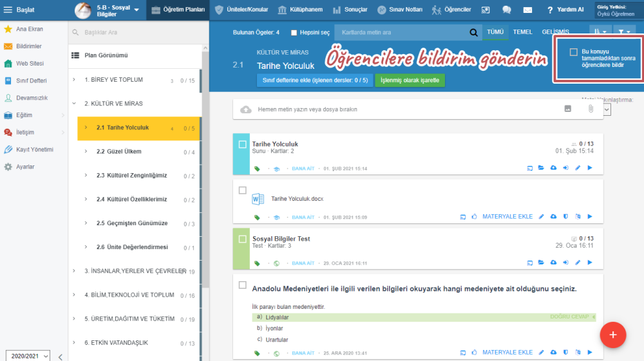
Task: Open Yardım Al help
Action: pos(565,10)
